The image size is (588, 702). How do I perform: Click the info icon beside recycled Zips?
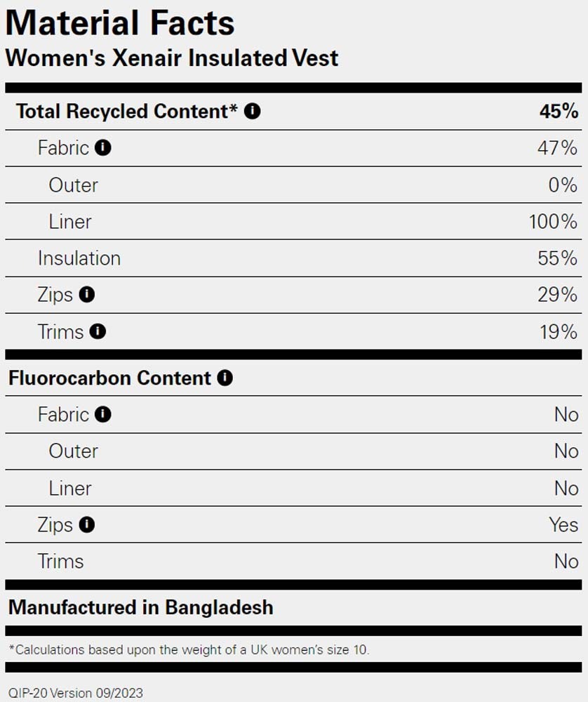click(x=87, y=294)
